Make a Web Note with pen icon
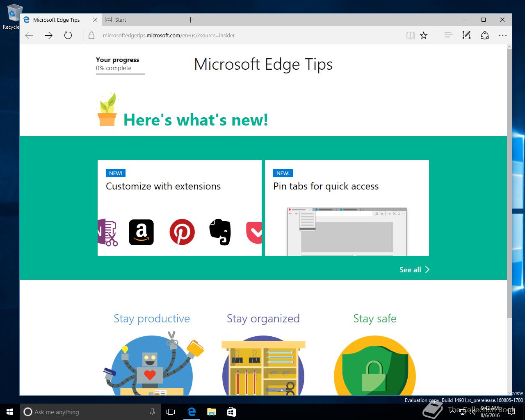This screenshot has height=420, width=525. coord(466,35)
